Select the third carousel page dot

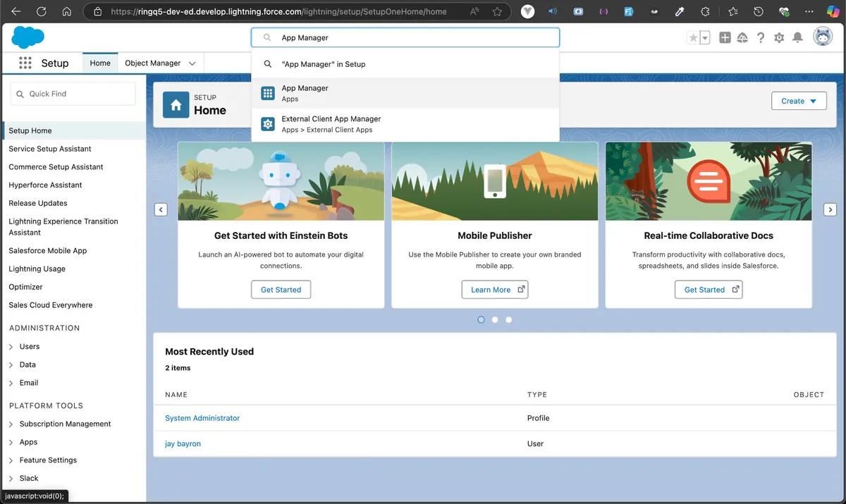pos(509,319)
